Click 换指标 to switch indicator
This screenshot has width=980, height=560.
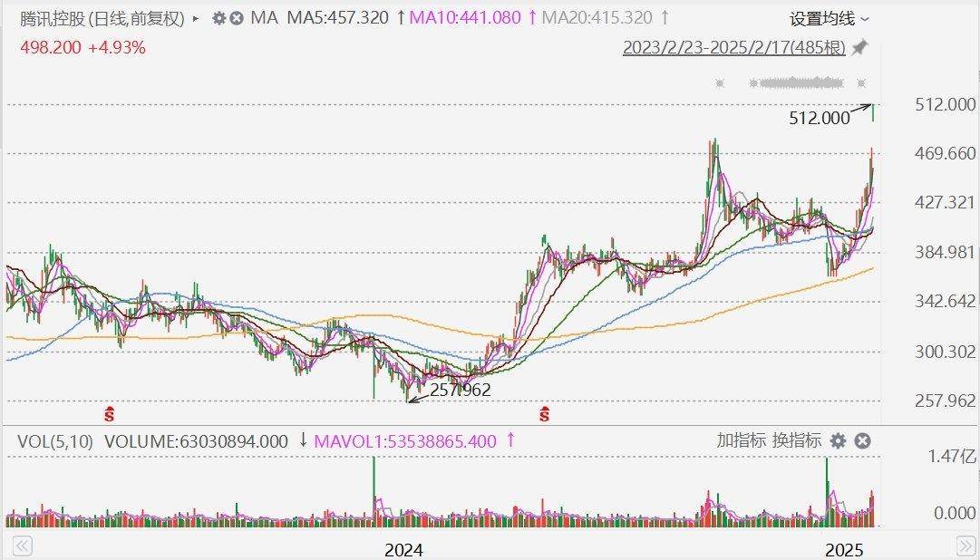pos(797,441)
